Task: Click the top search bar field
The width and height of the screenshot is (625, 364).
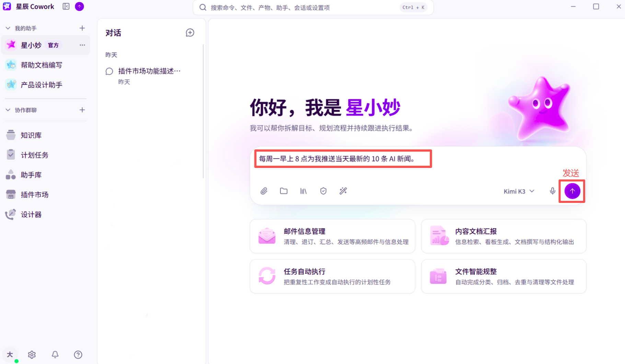Action: (x=313, y=7)
